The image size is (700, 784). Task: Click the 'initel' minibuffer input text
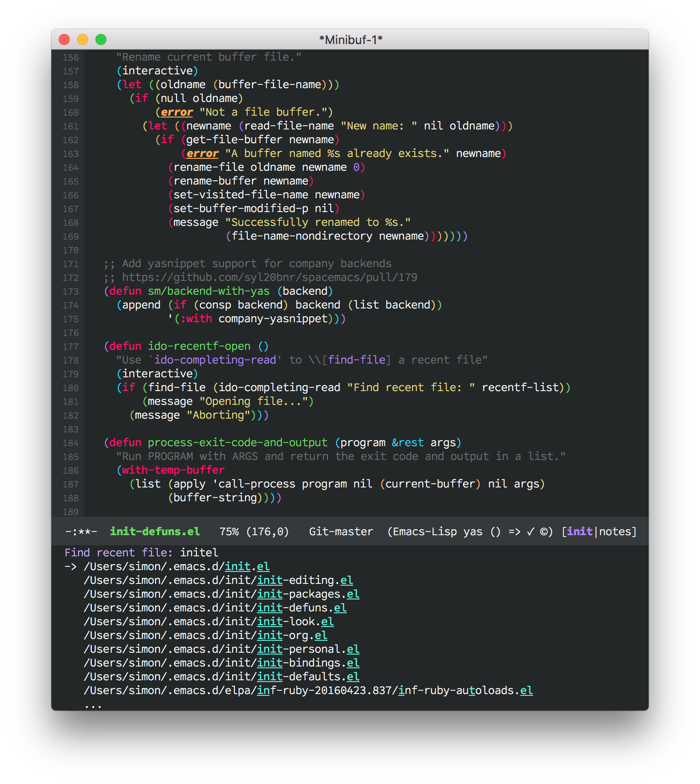(199, 553)
